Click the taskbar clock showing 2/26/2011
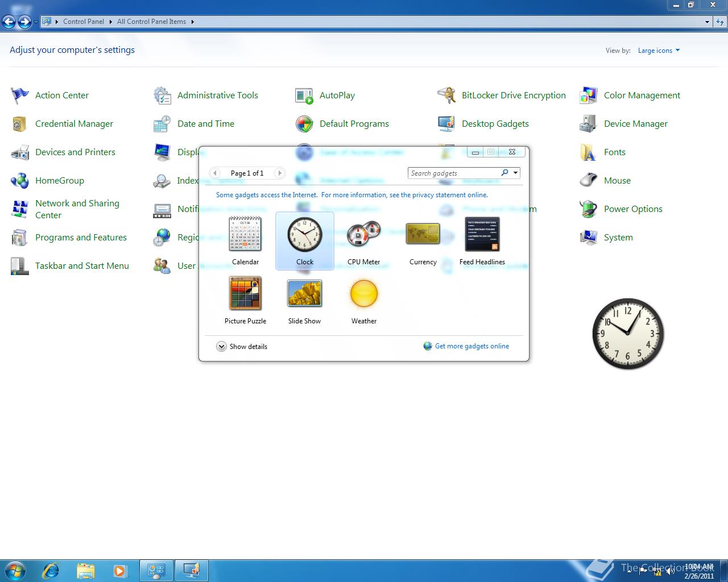The image size is (728, 582). (699, 571)
